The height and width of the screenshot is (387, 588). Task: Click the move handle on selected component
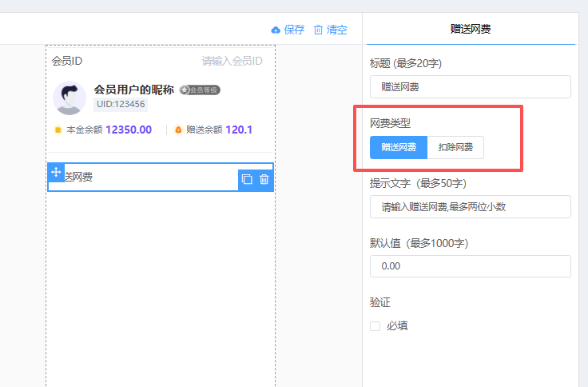coord(56,172)
